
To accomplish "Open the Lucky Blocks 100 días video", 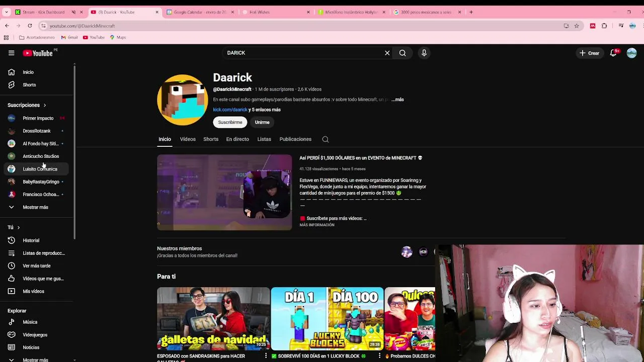I will pyautogui.click(x=327, y=319).
